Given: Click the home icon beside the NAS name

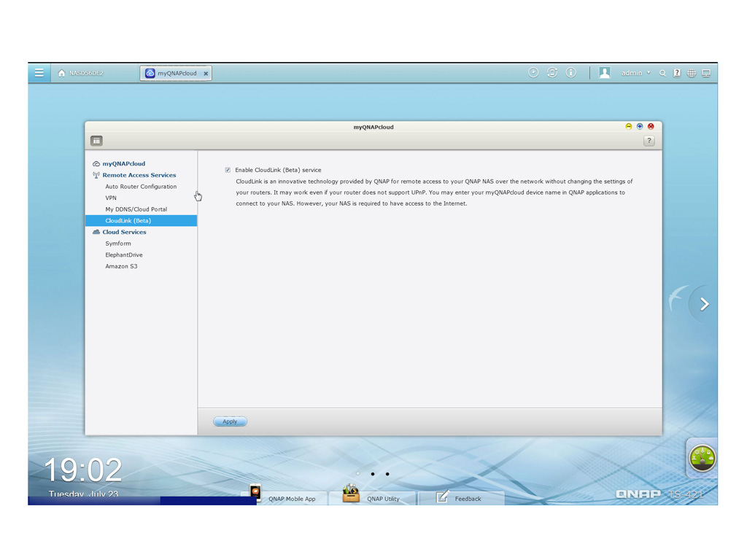Looking at the screenshot, I should (61, 73).
